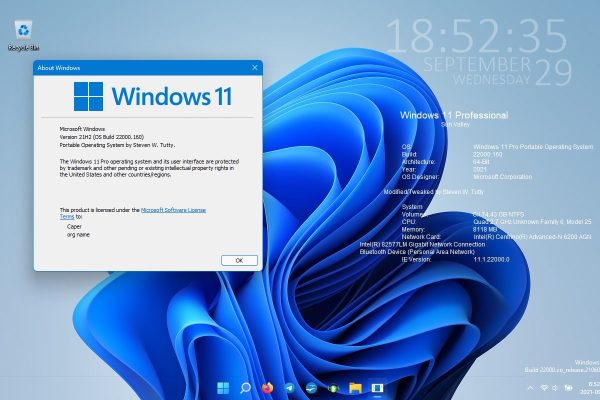Viewport: 600px width, 400px height.
Task: Click 'Bluetooth Device (Personal Area Network)' text
Action: pyautogui.click(x=417, y=252)
